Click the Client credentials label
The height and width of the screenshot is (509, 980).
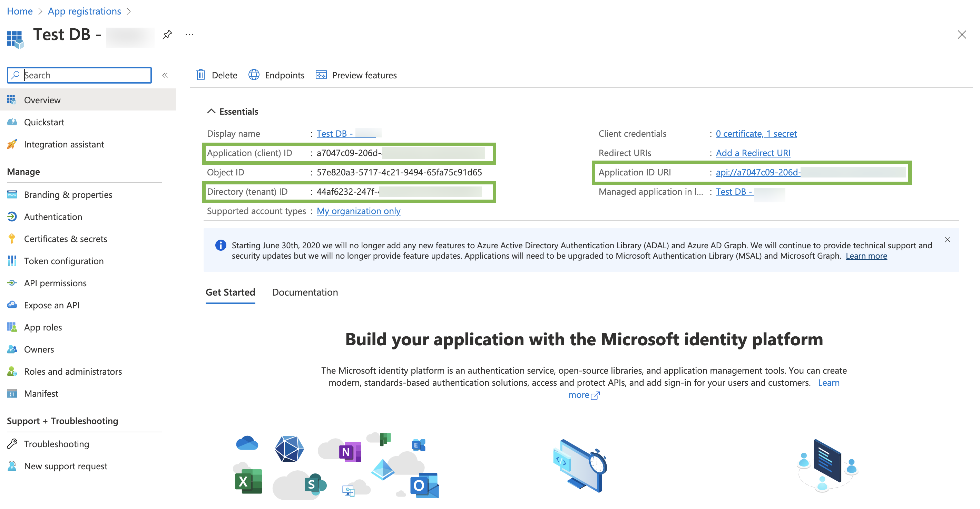coord(632,133)
